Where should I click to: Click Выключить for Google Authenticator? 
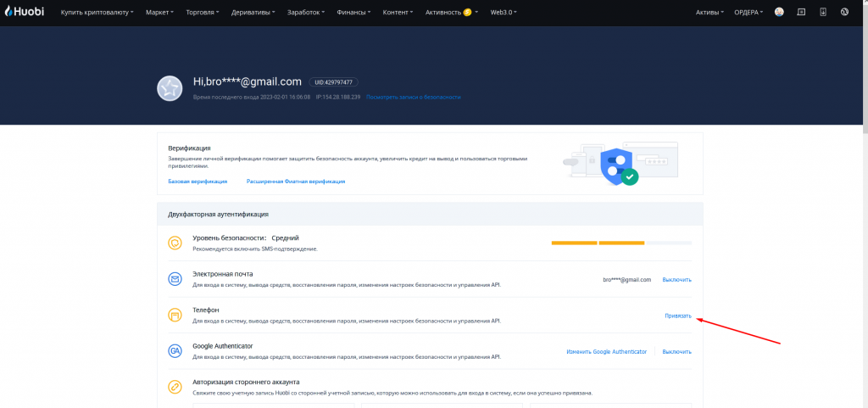(676, 351)
